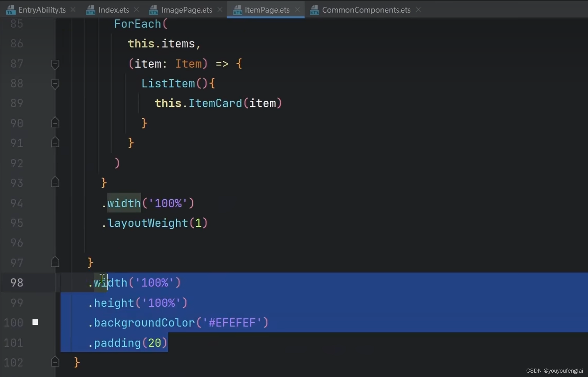Click the CommonComponents.ets file type icon
588x377 pixels.
314,10
